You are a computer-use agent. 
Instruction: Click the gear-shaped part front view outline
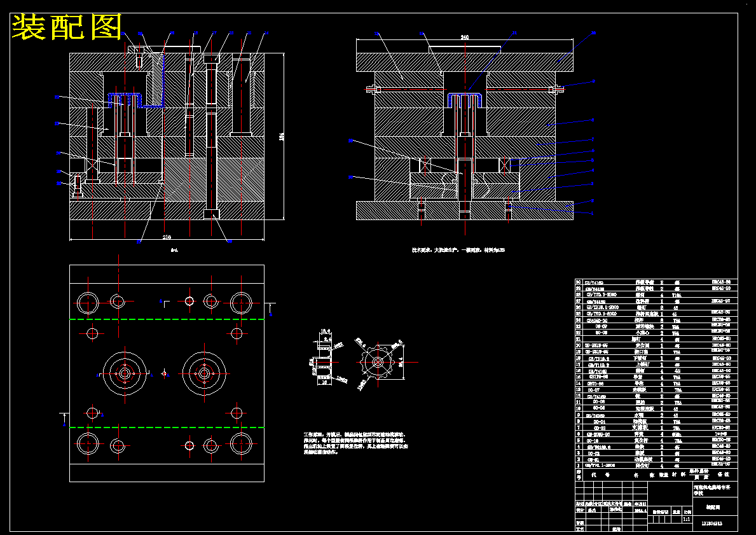[378, 361]
